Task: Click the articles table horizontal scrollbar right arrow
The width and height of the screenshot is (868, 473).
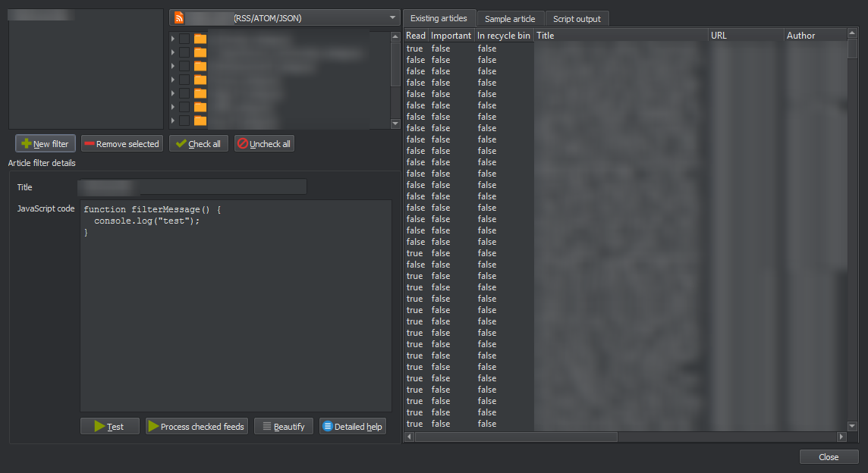Action: [841, 437]
